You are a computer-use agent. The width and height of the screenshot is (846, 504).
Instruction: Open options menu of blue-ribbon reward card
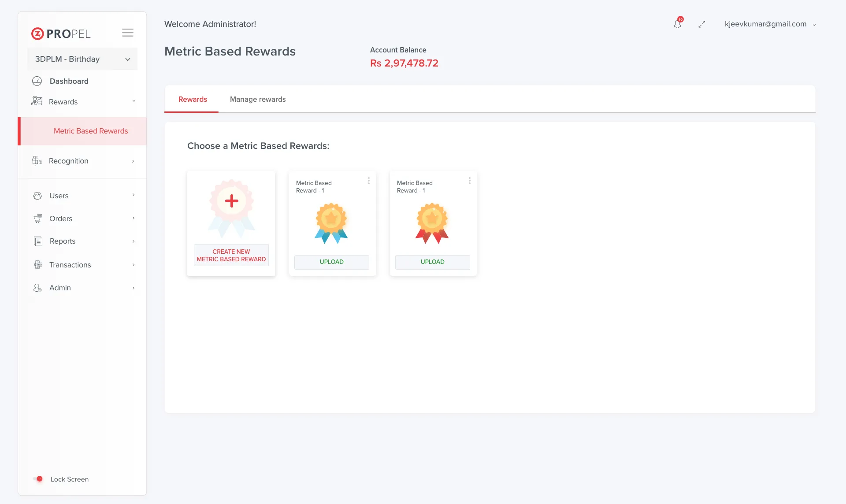click(369, 181)
